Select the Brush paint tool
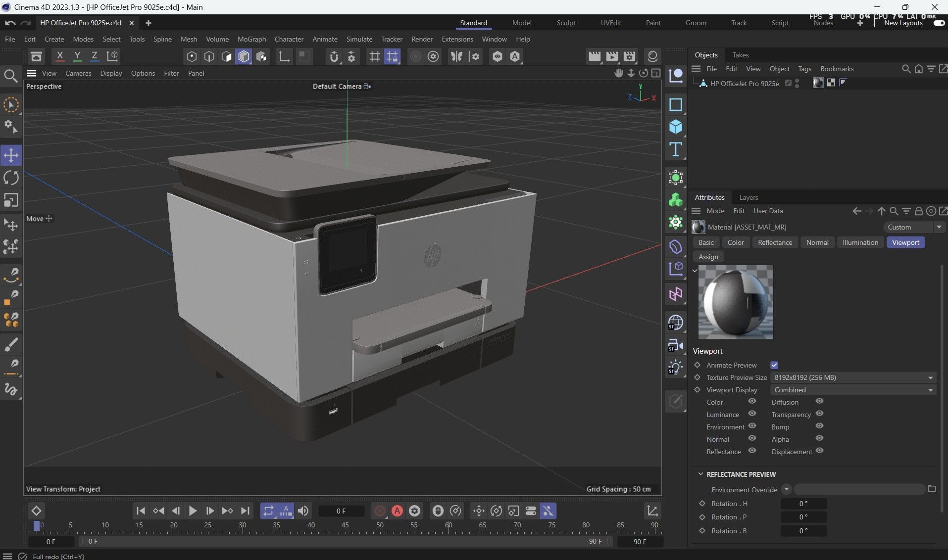 click(x=11, y=345)
